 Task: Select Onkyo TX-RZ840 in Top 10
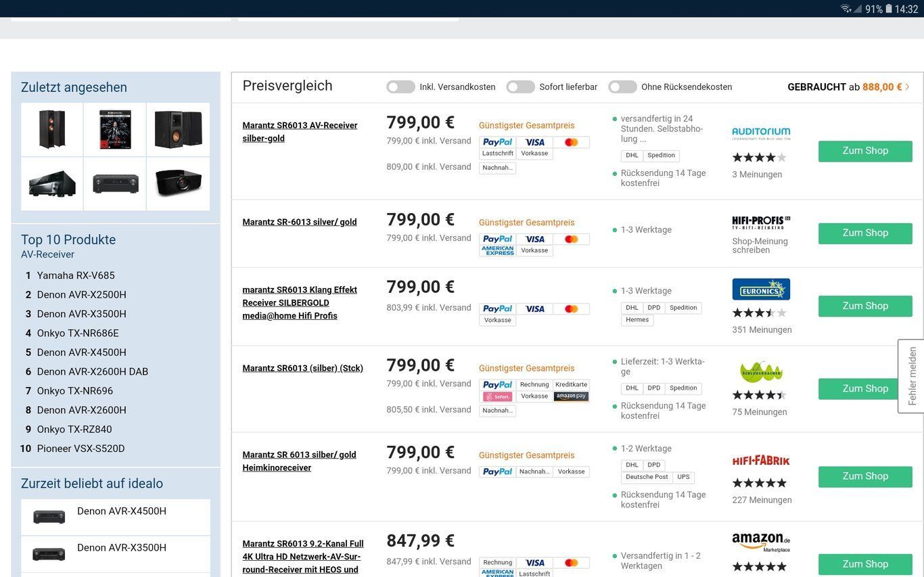tap(74, 430)
